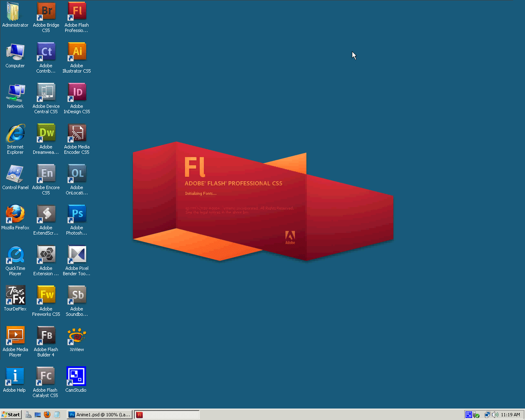This screenshot has height=420, width=525.
Task: Open the Adobe Bridge CS5 desktop shortcut
Action: click(x=46, y=18)
